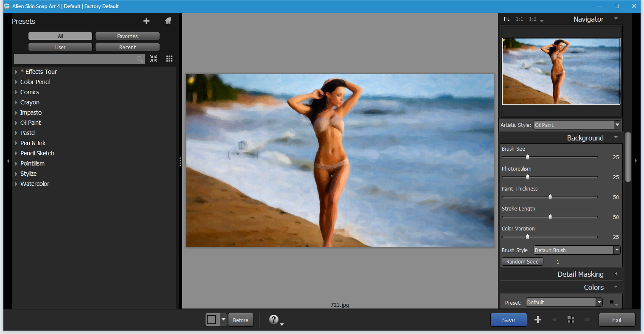Select the Pencil Sketch preset category
The height and width of the screenshot is (334, 644).
37,153
